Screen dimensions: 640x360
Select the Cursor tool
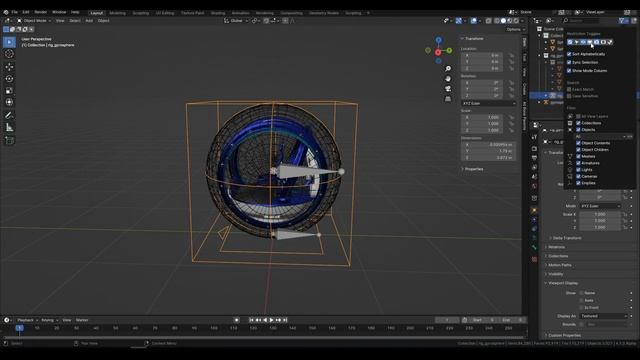coord(9,54)
